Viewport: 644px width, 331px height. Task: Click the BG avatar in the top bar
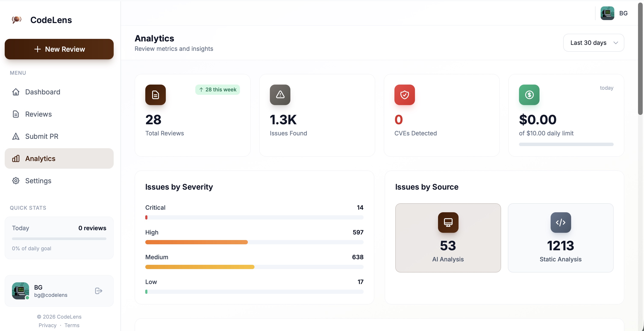click(607, 13)
